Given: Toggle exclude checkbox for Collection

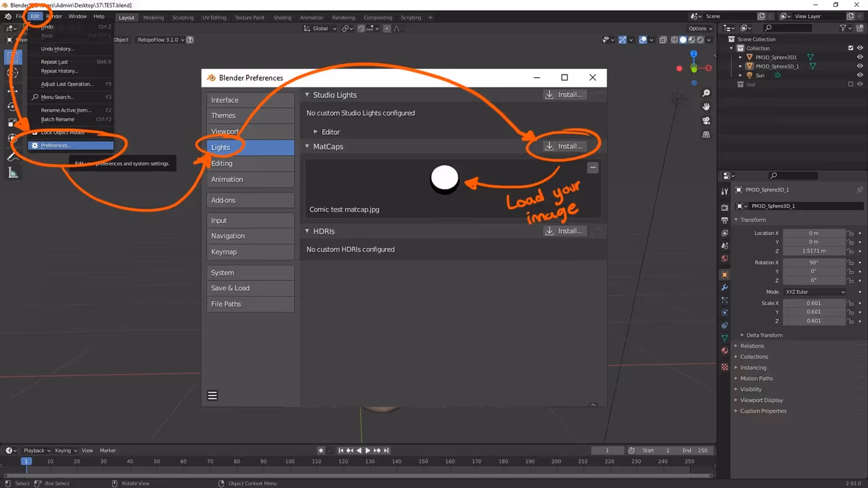Looking at the screenshot, I should pos(851,48).
